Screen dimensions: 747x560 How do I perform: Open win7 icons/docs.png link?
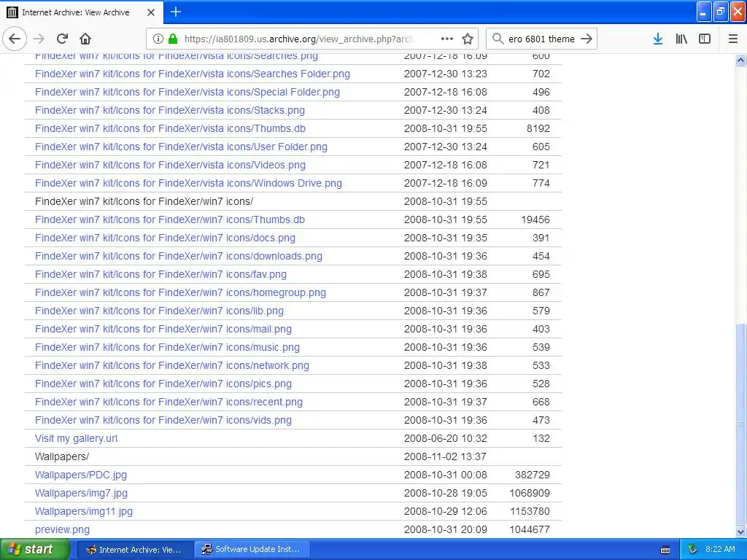point(165,238)
